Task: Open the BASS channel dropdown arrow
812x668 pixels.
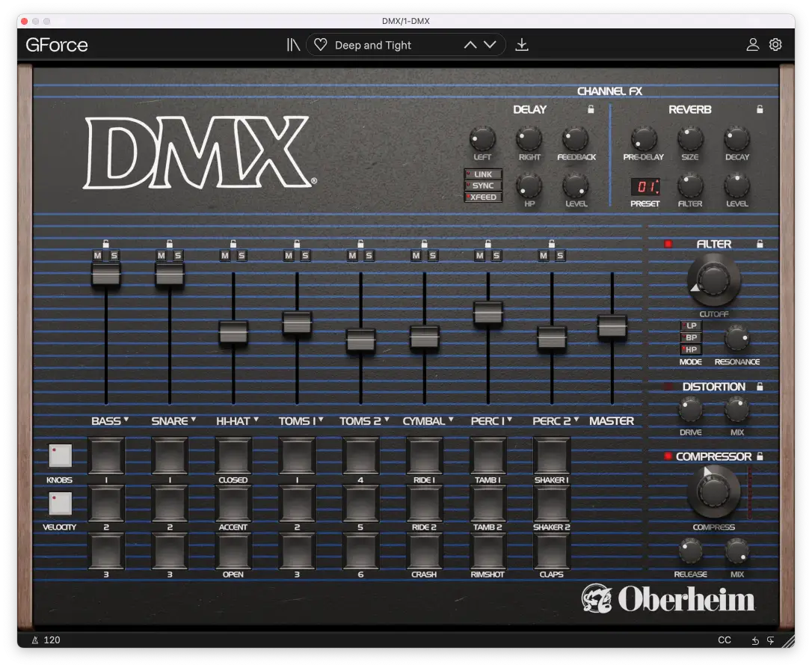Action: click(126, 419)
